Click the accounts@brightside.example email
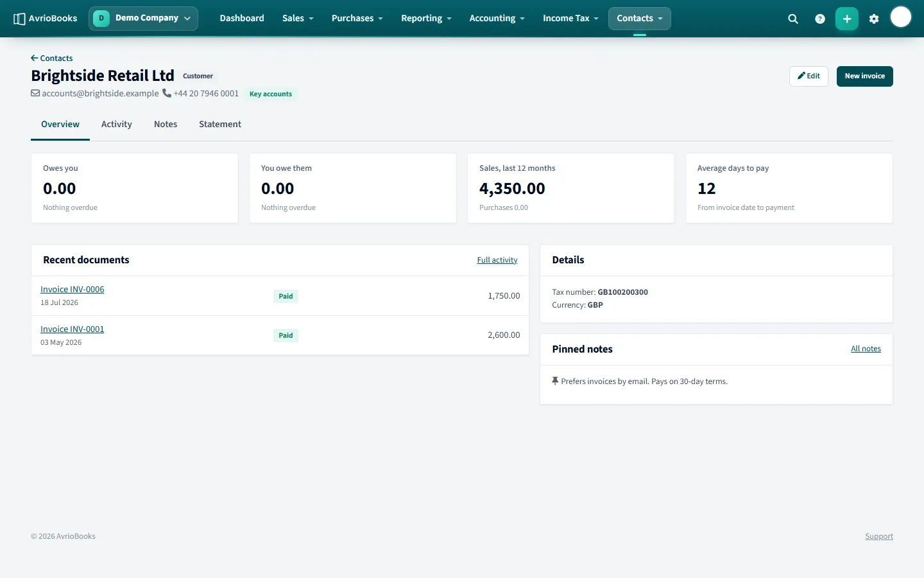This screenshot has height=578, width=924. tap(100, 93)
